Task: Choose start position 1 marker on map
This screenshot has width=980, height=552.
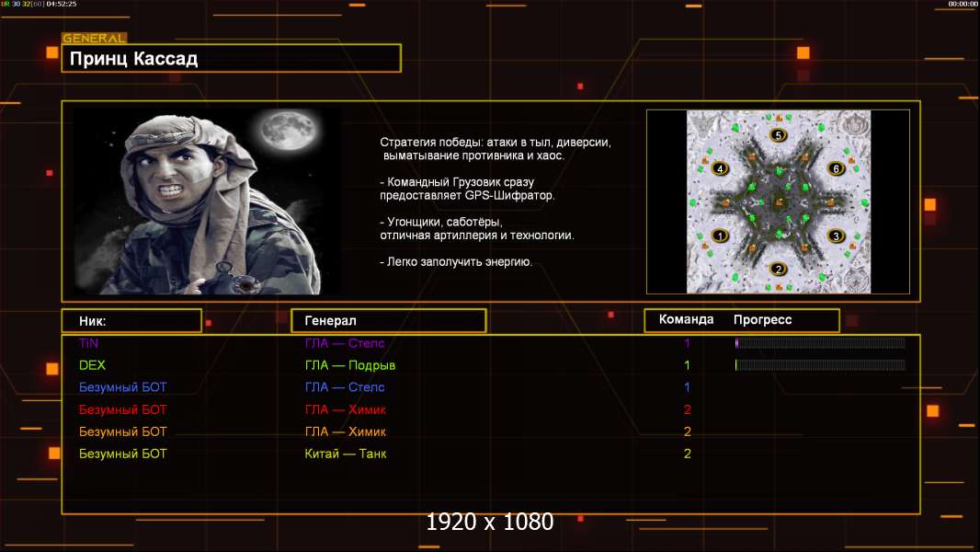Action: click(720, 236)
